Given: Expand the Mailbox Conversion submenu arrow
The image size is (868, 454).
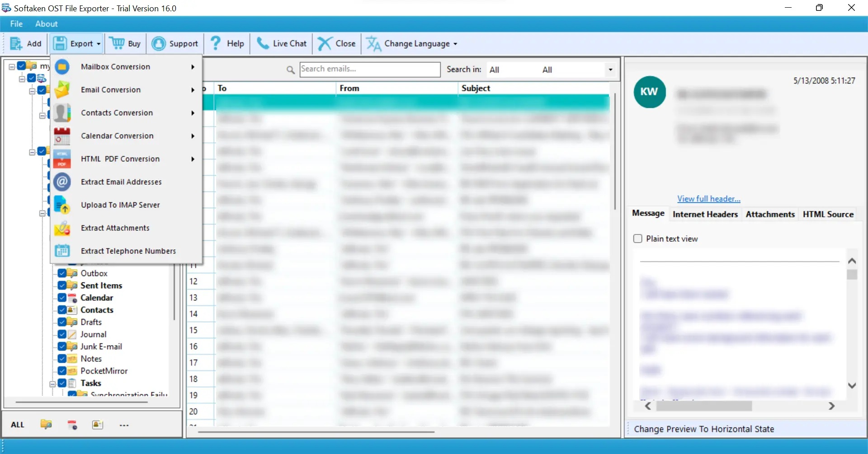Looking at the screenshot, I should pos(193,67).
